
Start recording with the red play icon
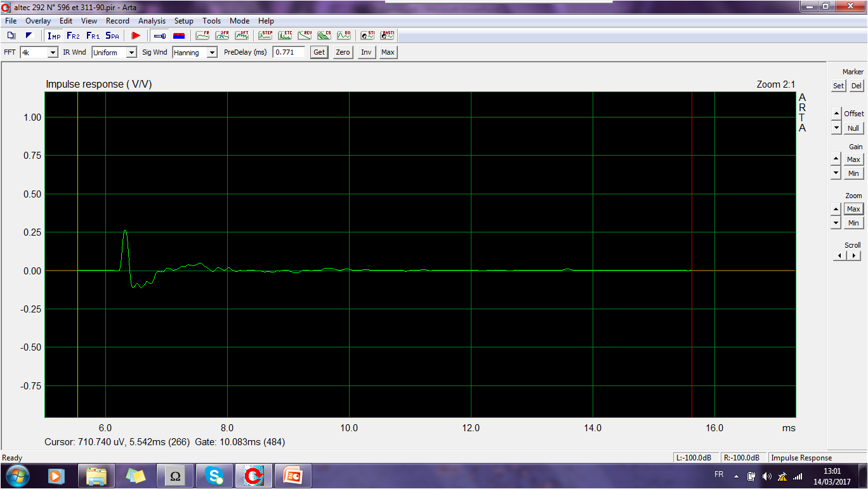click(136, 36)
